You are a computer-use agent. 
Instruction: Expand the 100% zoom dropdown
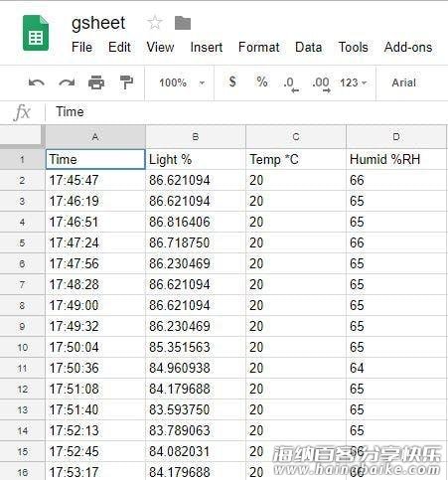(x=182, y=82)
